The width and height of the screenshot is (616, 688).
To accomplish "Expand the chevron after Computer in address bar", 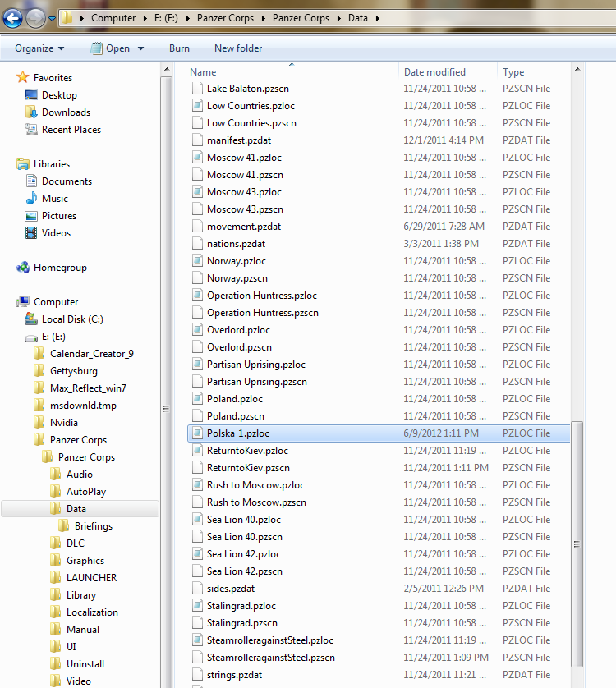I will (x=145, y=18).
